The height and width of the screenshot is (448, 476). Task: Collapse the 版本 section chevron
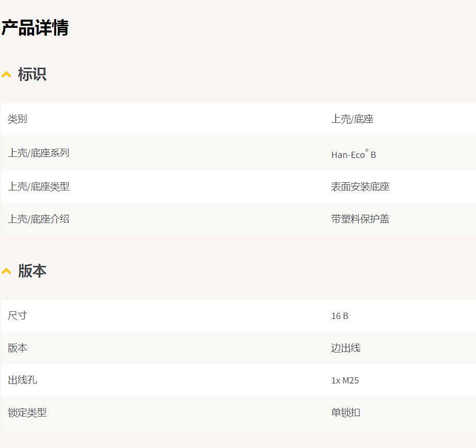pos(6,271)
